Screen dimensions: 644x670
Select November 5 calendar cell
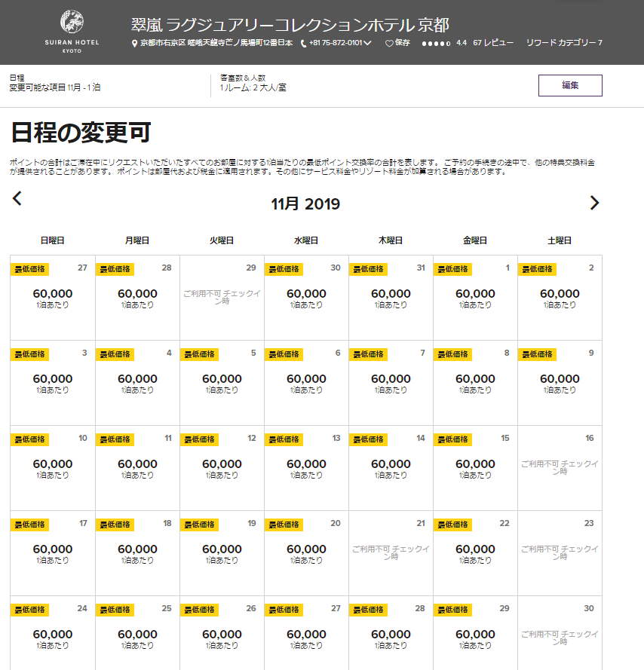tap(222, 383)
